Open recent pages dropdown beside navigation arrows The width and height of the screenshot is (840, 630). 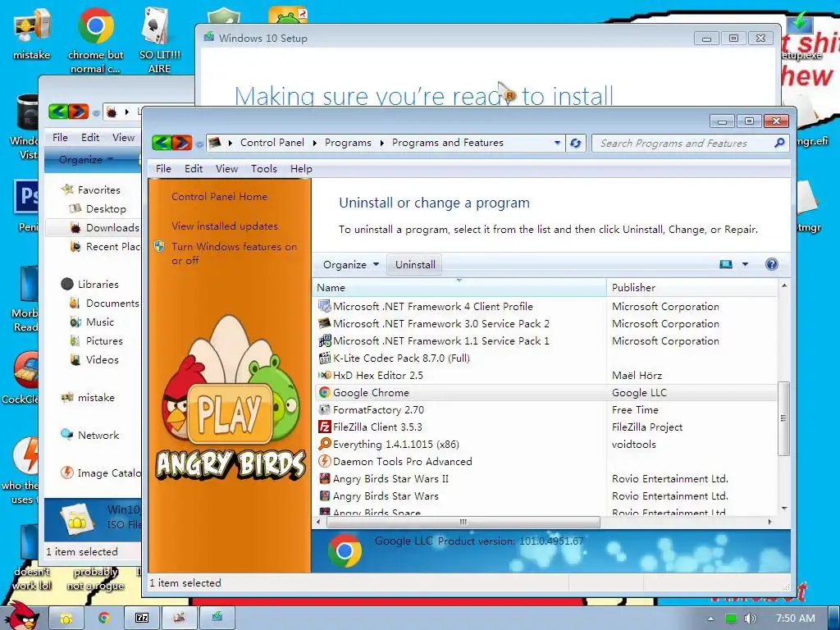click(x=199, y=144)
